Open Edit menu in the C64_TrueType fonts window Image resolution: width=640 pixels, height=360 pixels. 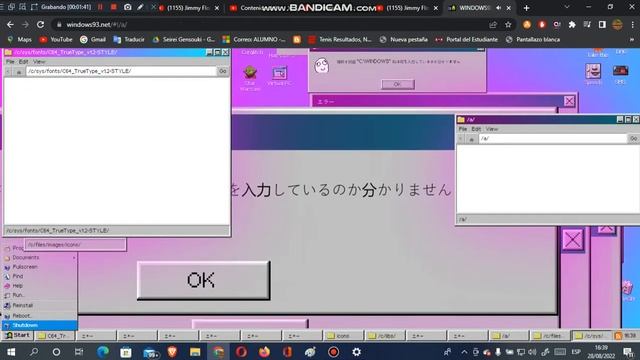24,62
